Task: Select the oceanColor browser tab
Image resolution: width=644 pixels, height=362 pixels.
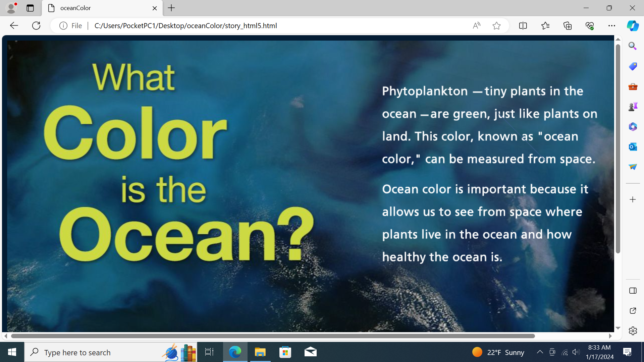Action: click(102, 8)
